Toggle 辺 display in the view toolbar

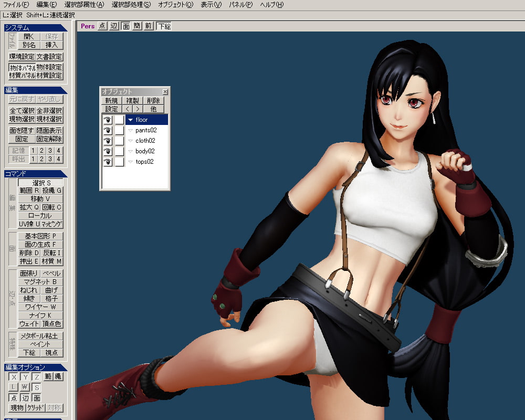pos(114,26)
